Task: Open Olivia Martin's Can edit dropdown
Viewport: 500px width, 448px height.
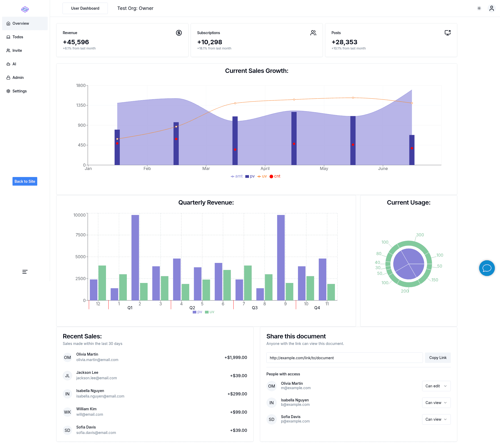Action: pyautogui.click(x=436, y=386)
